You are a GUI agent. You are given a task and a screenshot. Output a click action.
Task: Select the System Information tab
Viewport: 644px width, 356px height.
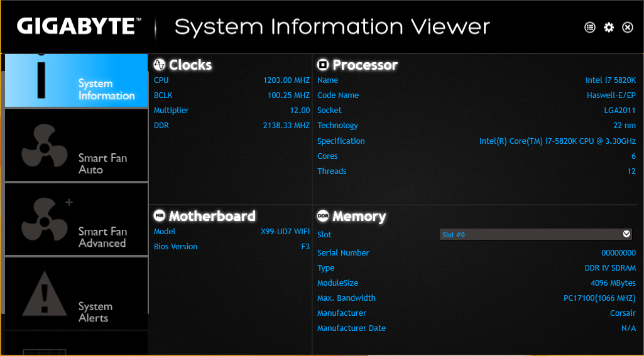tap(77, 80)
